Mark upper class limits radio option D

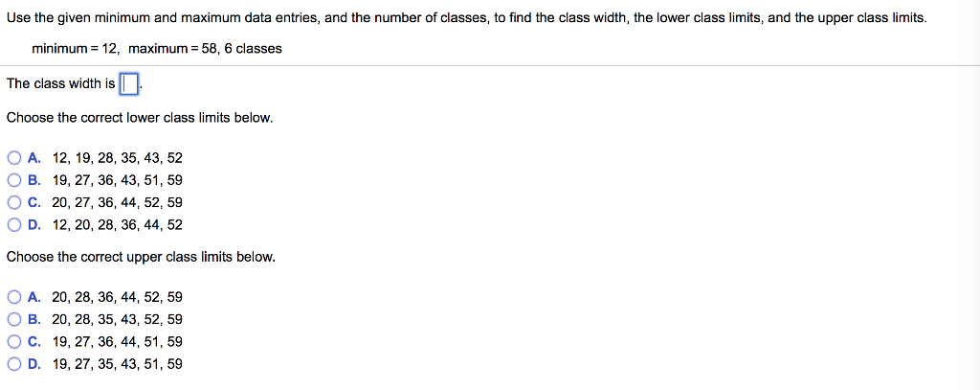15,364
